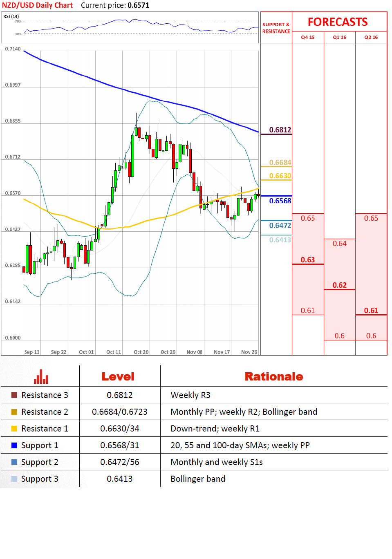The width and height of the screenshot is (392, 559).
Task: Click the 0.7140 price axis label
Action: point(13,49)
